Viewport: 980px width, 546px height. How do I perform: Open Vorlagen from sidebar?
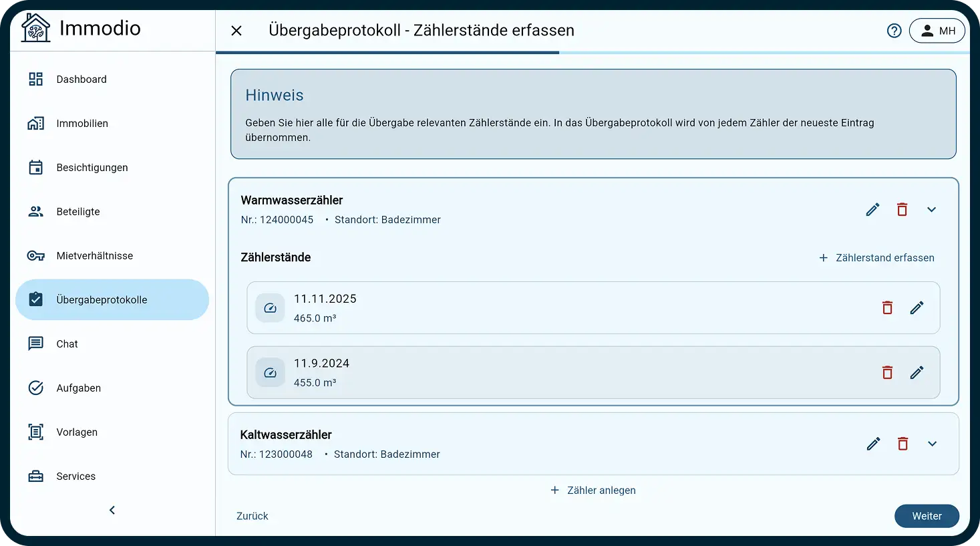coord(112,432)
